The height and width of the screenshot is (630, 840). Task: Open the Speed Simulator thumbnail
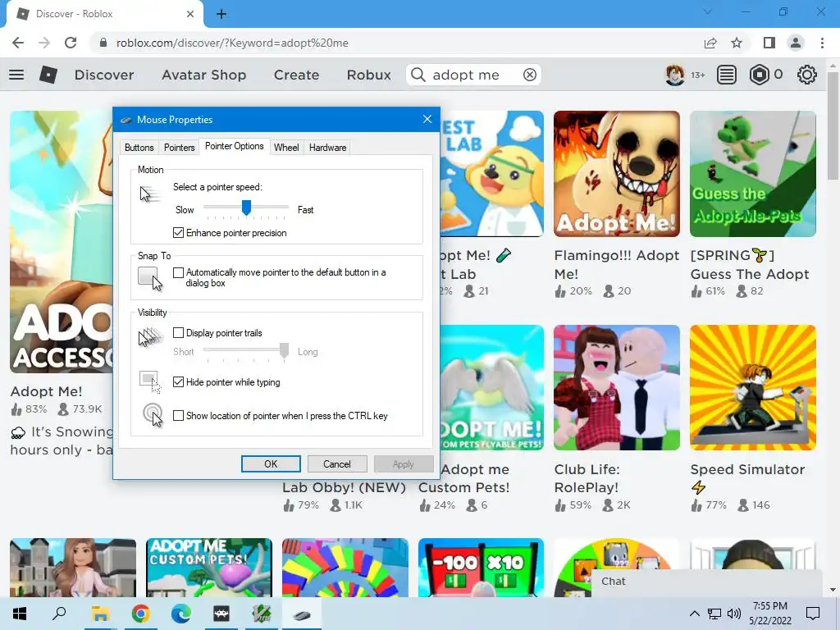[x=753, y=387]
